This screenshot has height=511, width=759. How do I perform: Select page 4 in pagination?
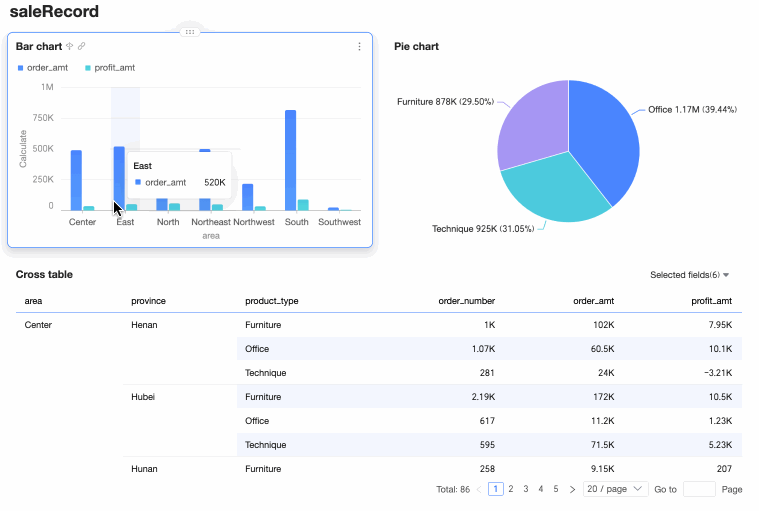541,489
